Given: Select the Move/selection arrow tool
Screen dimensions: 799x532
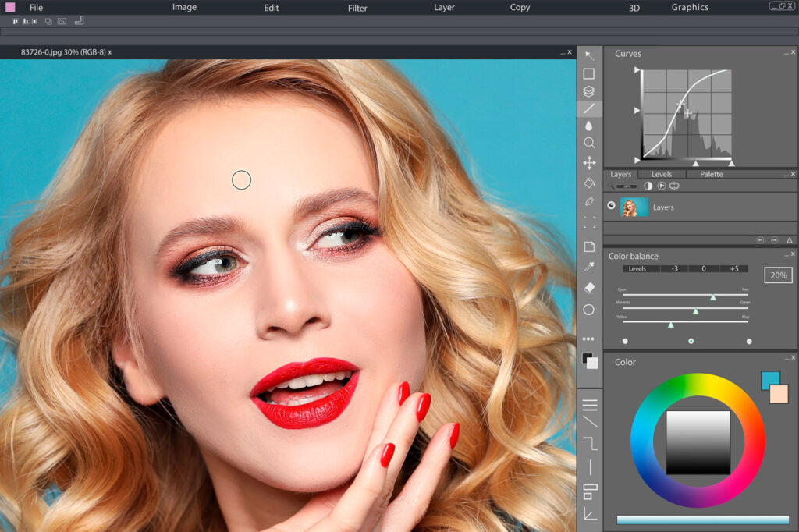Looking at the screenshot, I should pos(589,55).
